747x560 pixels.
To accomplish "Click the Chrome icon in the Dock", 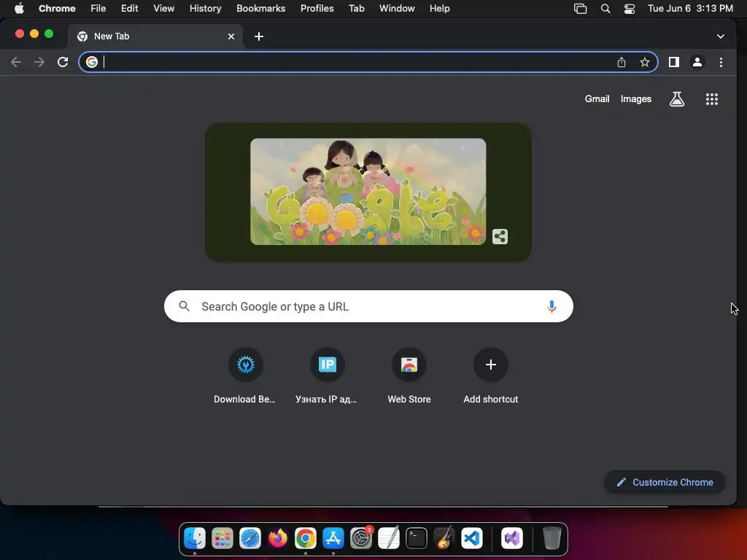I will [x=306, y=539].
